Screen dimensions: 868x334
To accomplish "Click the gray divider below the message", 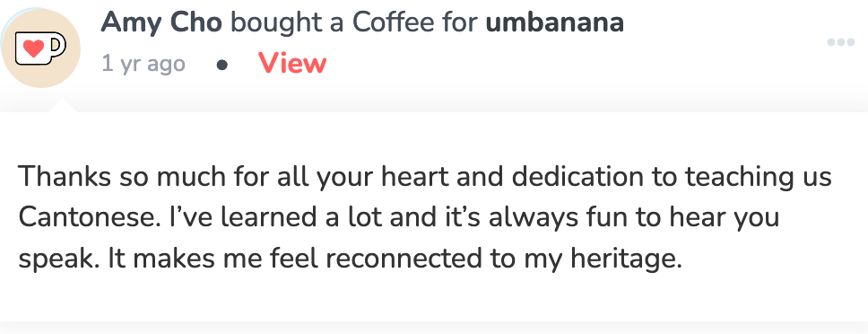I will [434, 328].
